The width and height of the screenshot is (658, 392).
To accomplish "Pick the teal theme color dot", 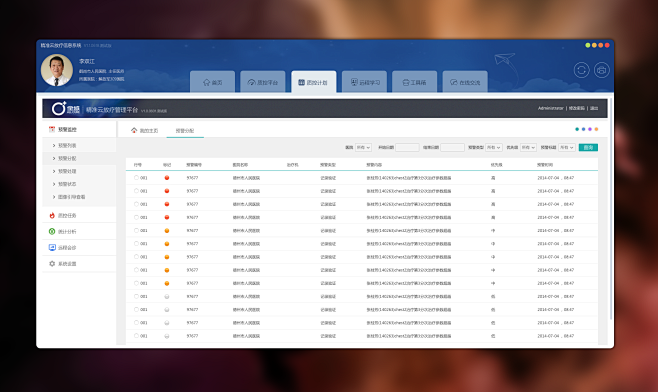I will tap(577, 129).
